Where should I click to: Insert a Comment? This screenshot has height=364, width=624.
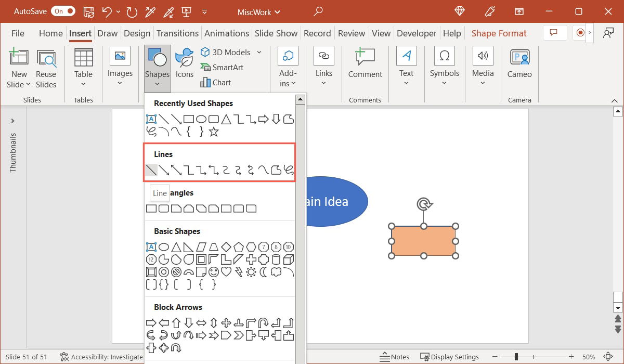click(x=365, y=63)
